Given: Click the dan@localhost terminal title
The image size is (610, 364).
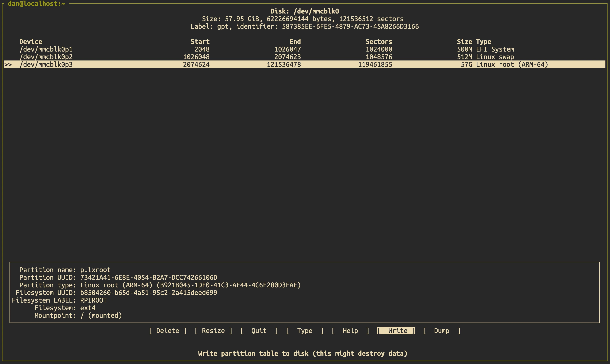Looking at the screenshot, I should coord(36,4).
